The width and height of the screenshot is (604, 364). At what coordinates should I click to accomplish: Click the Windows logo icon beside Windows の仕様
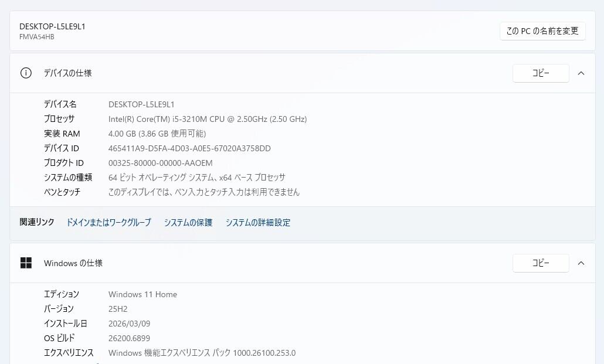pyautogui.click(x=26, y=263)
